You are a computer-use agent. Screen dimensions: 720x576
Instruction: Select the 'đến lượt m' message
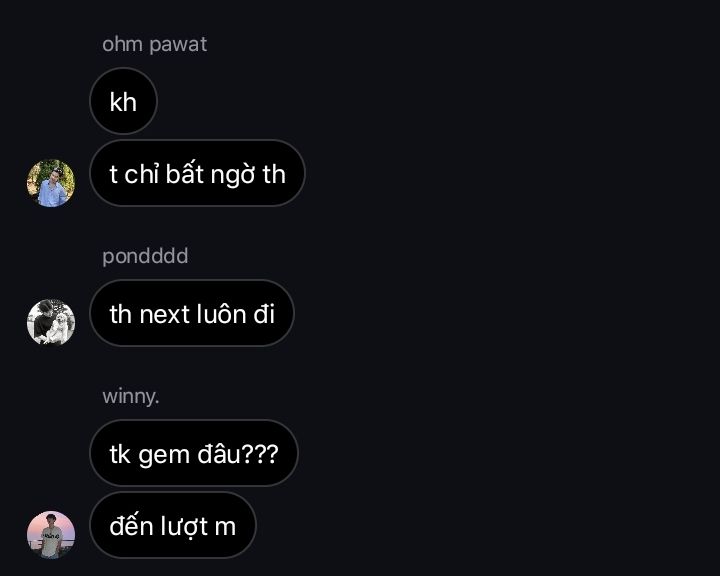click(x=173, y=525)
